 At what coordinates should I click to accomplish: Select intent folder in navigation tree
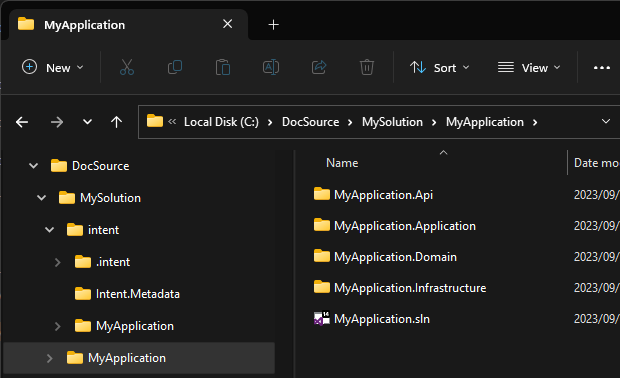[103, 230]
